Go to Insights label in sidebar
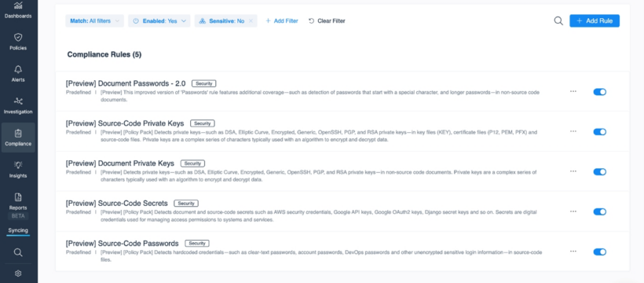Screen dimensions: 644x283 [x=18, y=176]
